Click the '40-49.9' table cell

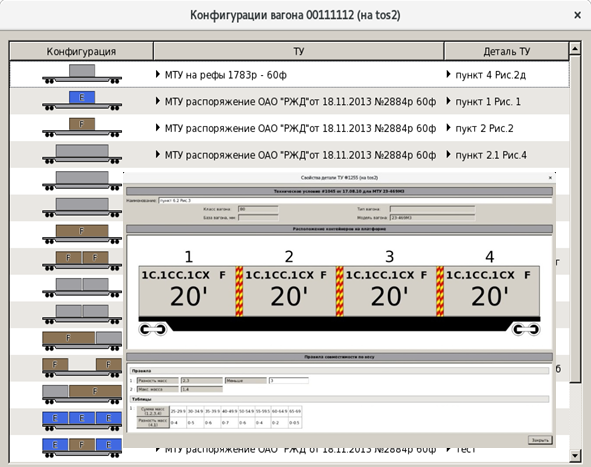(x=229, y=411)
